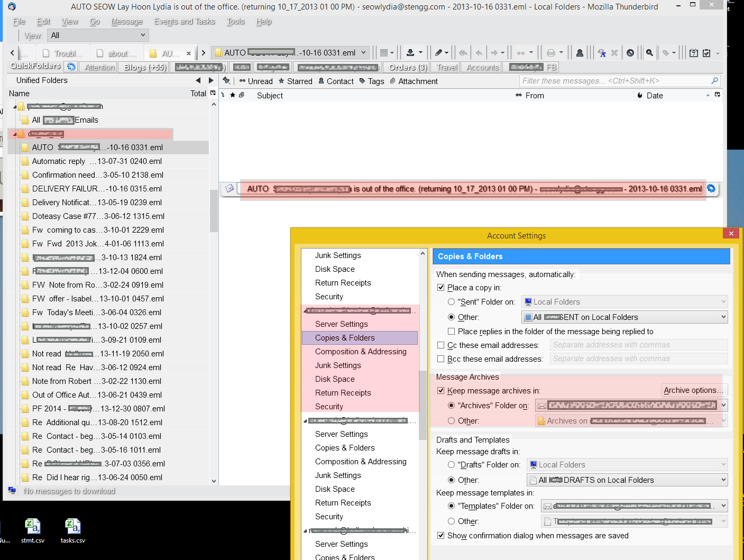Click the Write new message pencil icon
The width and height of the screenshot is (744, 560).
438,53
